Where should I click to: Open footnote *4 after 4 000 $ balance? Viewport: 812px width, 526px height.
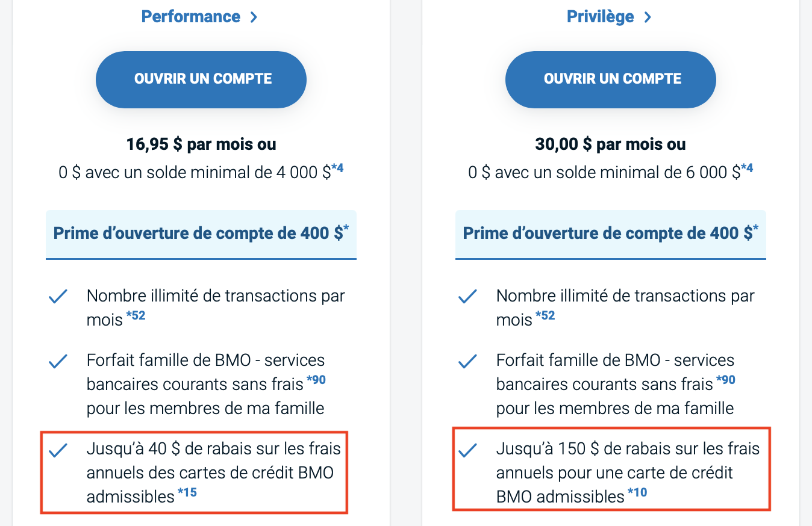coord(337,169)
